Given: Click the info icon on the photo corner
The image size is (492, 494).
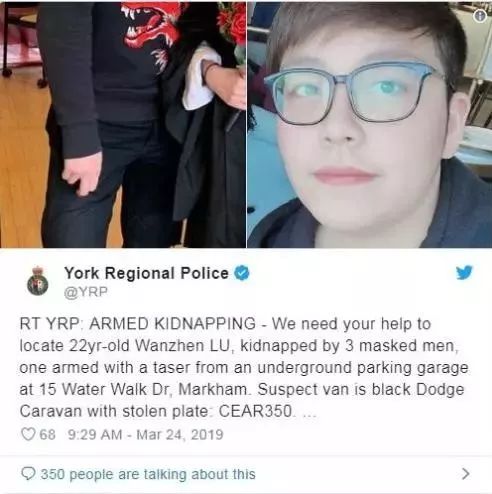Looking at the screenshot, I should 480,16.
